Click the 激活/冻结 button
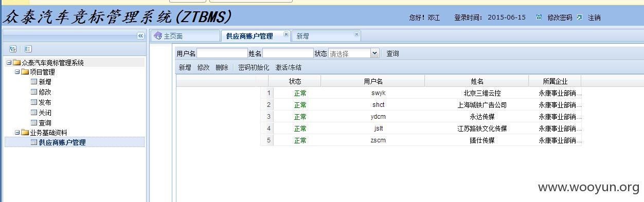 click(289, 67)
